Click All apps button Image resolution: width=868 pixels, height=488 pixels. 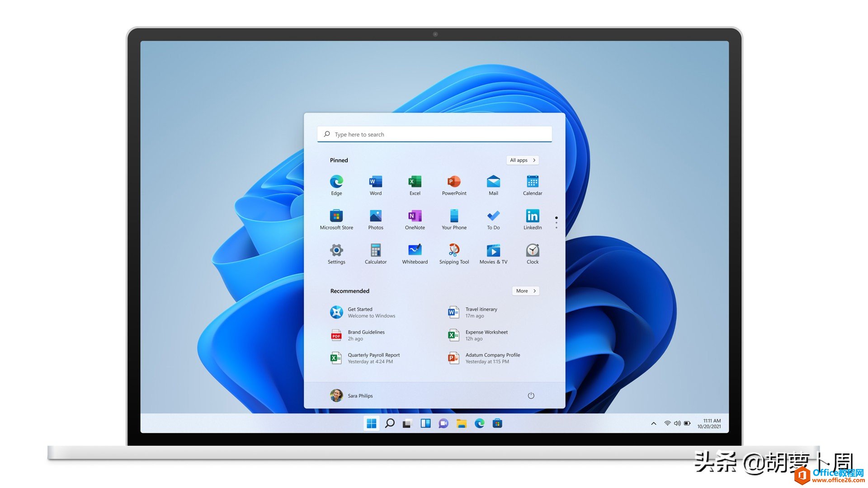pos(522,160)
